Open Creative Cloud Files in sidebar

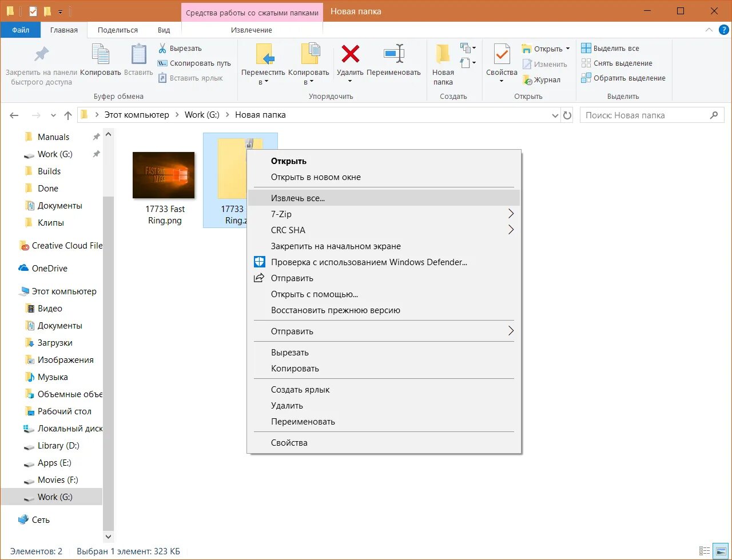61,246
